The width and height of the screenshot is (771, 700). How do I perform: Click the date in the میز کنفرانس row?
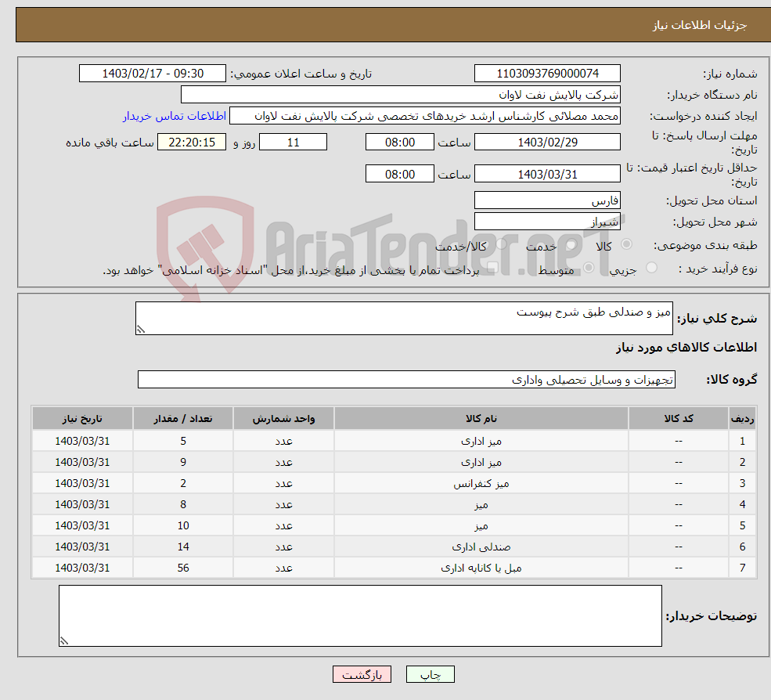point(82,483)
